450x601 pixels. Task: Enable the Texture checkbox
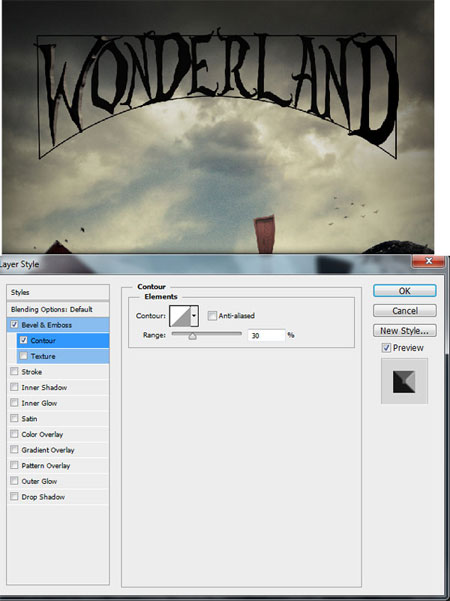click(24, 356)
